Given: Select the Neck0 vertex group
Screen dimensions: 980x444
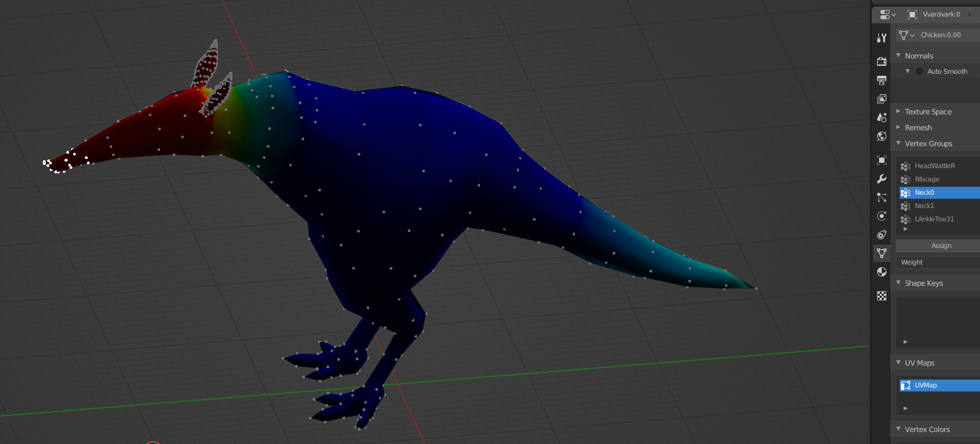Looking at the screenshot, I should (939, 193).
